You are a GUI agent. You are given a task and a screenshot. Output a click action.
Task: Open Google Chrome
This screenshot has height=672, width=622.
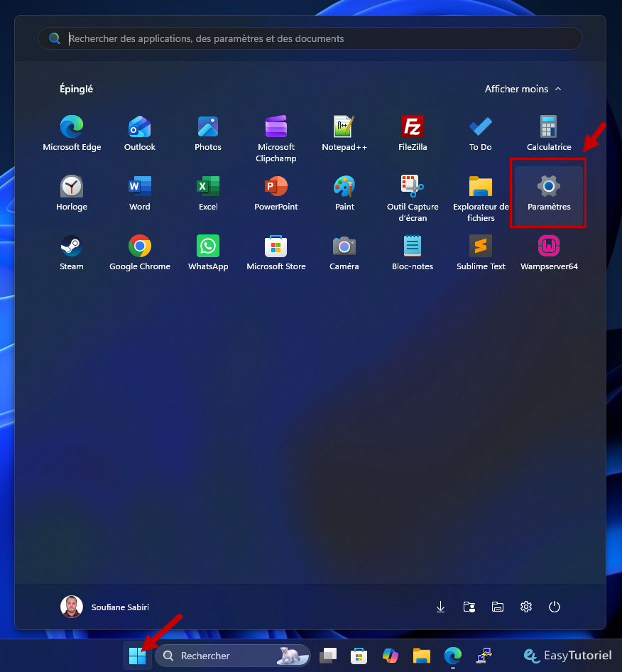(140, 253)
